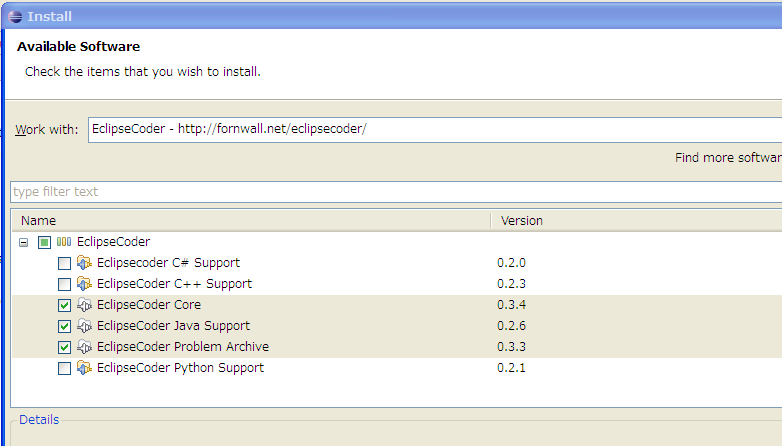The width and height of the screenshot is (782, 446).
Task: Select the EclipseCoder Java Support label
Action: pos(173,326)
